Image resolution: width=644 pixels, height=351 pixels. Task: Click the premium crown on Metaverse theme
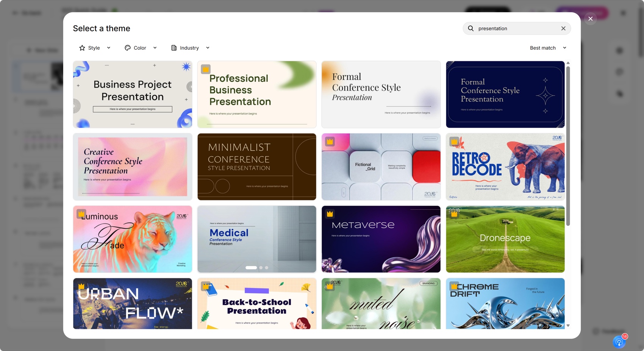tap(330, 214)
